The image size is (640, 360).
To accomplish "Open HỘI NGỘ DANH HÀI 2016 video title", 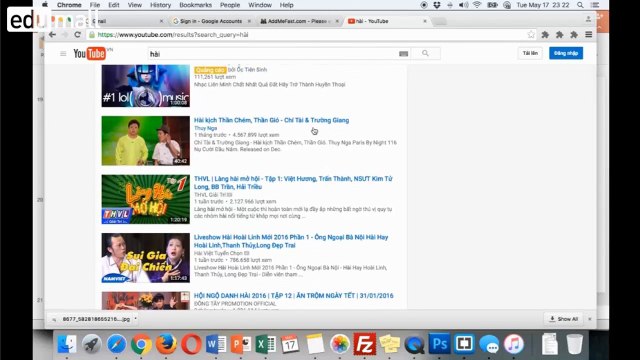I will point(293,296).
